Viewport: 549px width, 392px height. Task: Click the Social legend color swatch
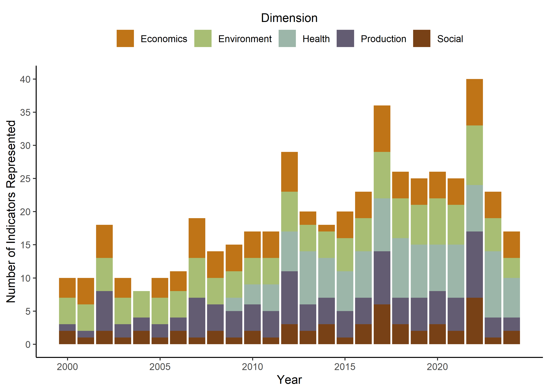coord(422,38)
